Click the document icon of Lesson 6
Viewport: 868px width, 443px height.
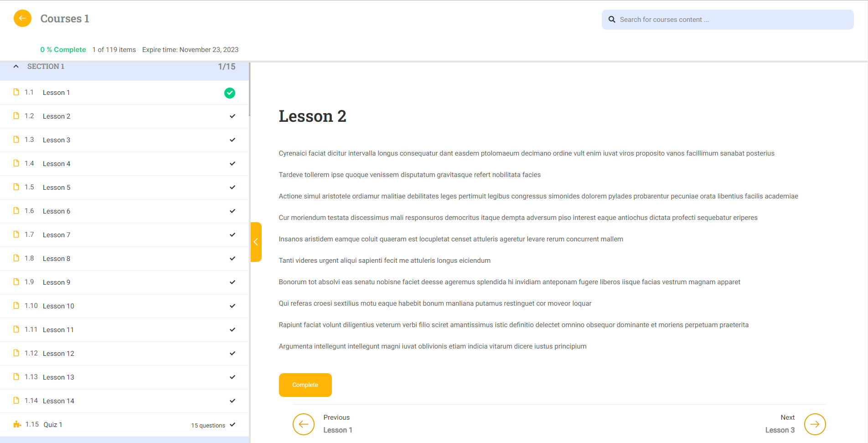point(16,211)
